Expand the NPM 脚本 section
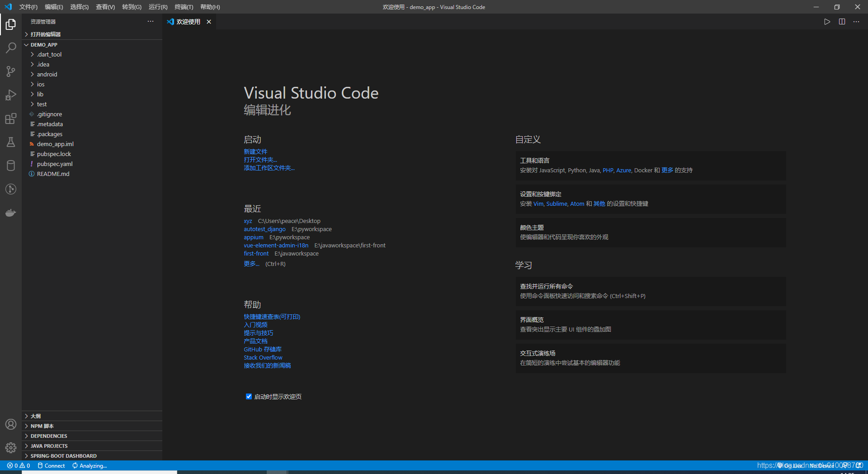This screenshot has width=868, height=474. (x=92, y=426)
